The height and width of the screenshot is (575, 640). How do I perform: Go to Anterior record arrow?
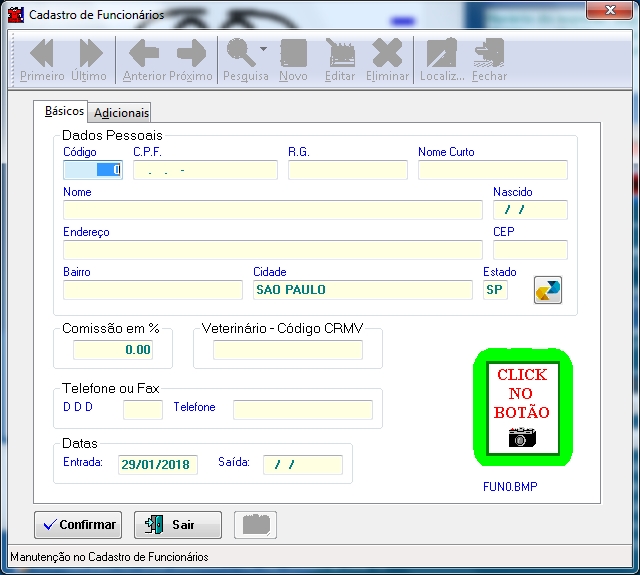(x=144, y=53)
